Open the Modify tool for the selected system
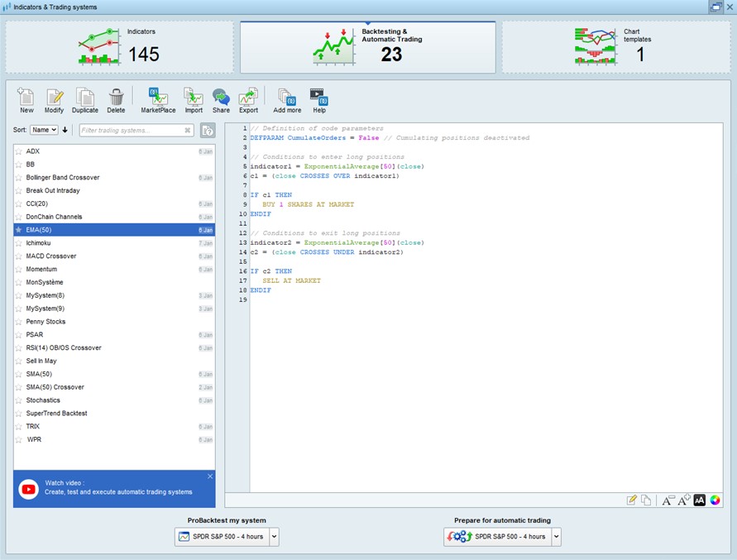Screen dimensions: 737x560 [x=55, y=98]
